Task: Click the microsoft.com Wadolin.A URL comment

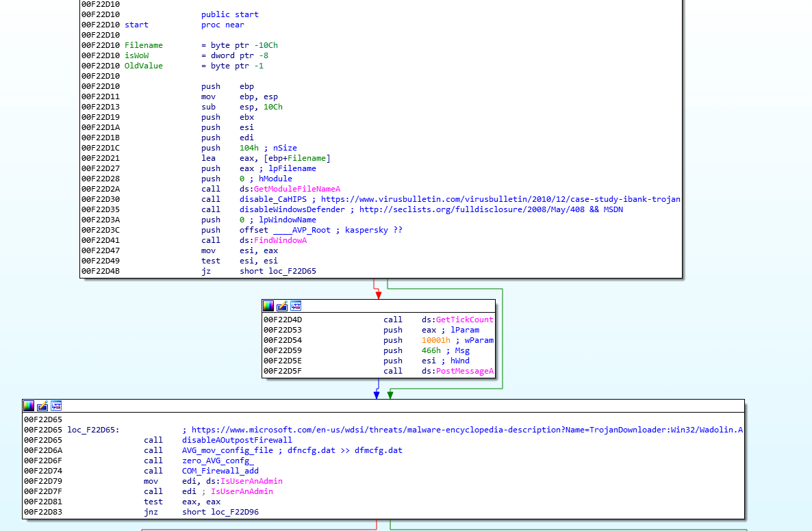Action: click(x=467, y=430)
